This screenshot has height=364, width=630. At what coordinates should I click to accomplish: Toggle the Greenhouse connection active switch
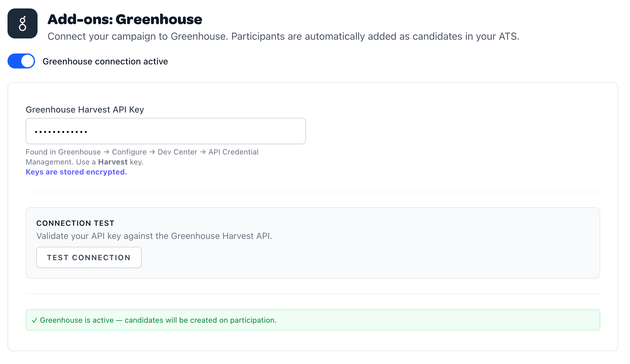point(21,61)
